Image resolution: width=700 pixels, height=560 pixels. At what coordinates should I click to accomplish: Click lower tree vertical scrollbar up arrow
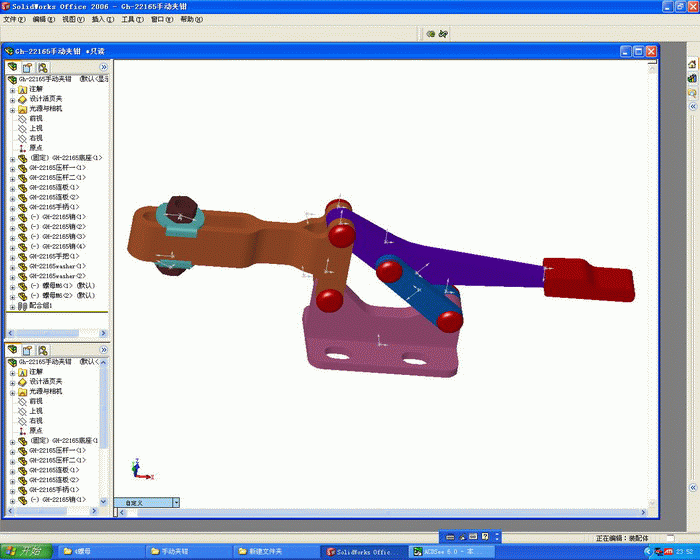tap(104, 362)
